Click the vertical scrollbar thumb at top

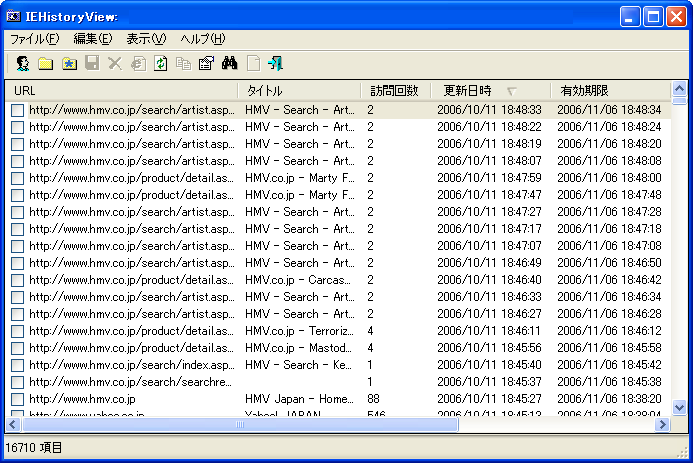tap(679, 101)
